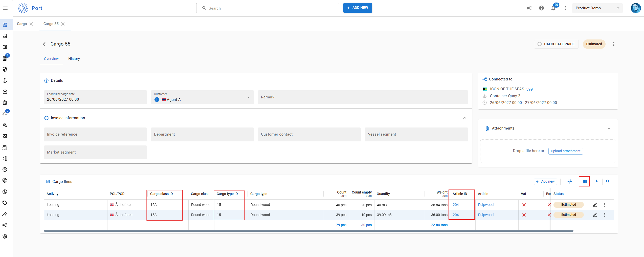The height and width of the screenshot is (257, 644).
Task: Open the announcements megaphone icon
Action: coord(529,8)
